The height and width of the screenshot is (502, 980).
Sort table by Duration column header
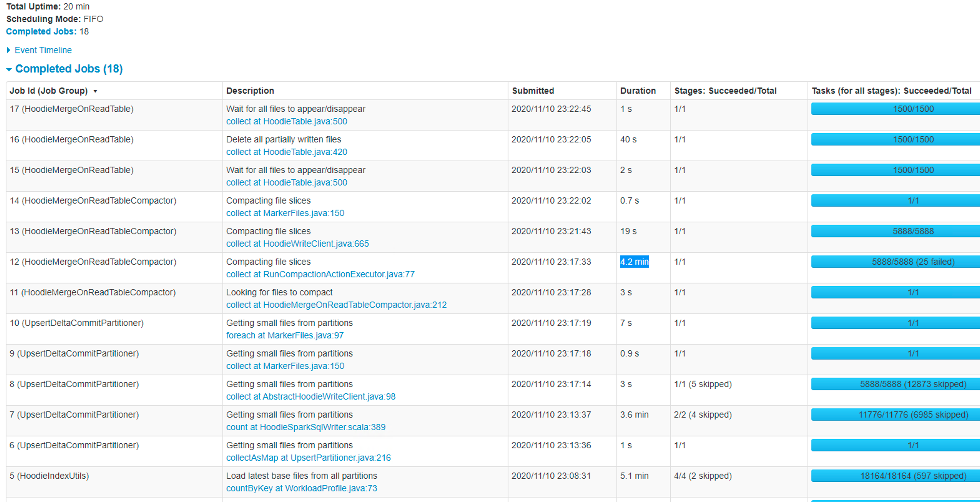pos(638,91)
